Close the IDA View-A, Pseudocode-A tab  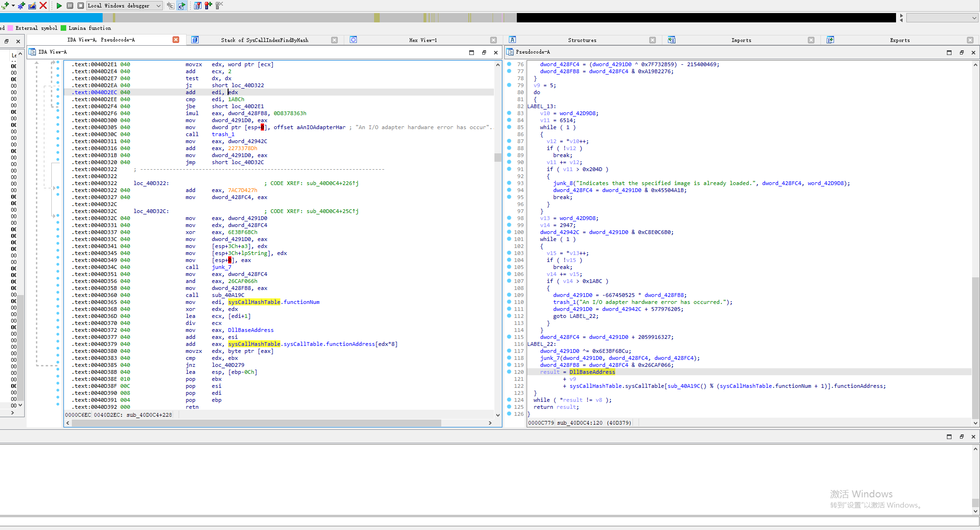176,40
